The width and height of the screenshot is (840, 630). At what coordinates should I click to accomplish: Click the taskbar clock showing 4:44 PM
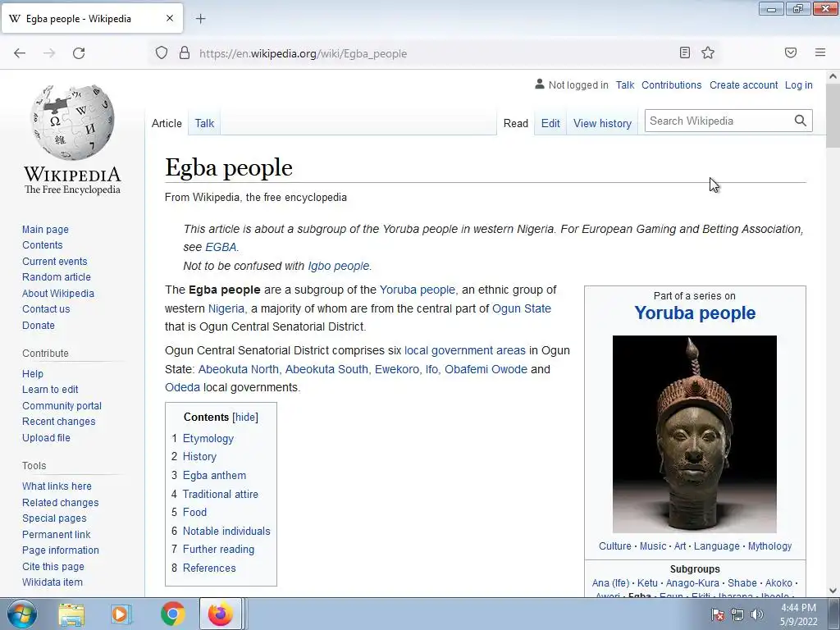pyautogui.click(x=798, y=614)
